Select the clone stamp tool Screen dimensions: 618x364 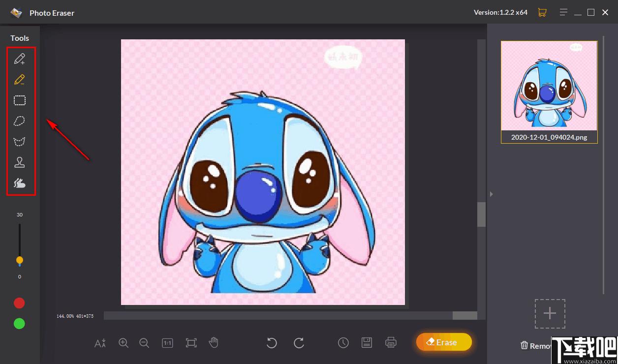20,162
